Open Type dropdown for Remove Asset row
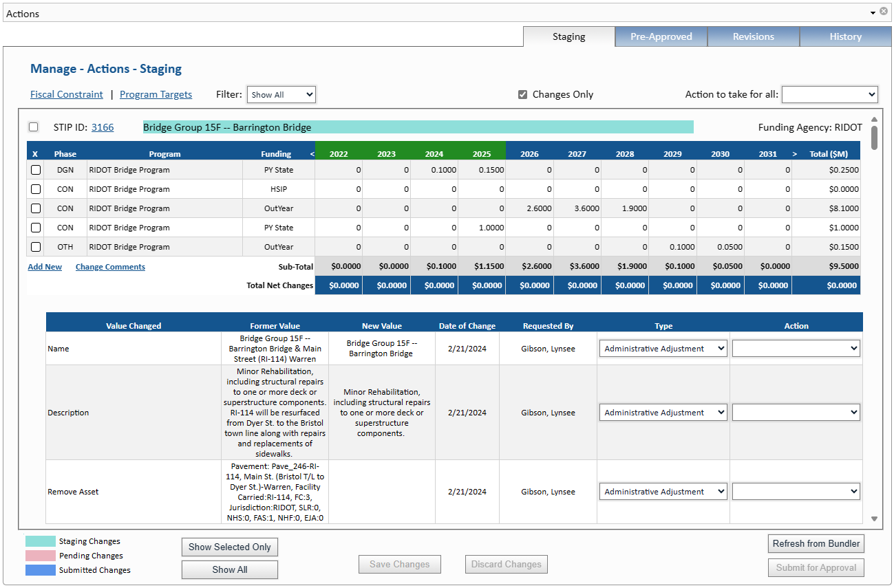Image resolution: width=894 pixels, height=588 pixels. pyautogui.click(x=663, y=492)
